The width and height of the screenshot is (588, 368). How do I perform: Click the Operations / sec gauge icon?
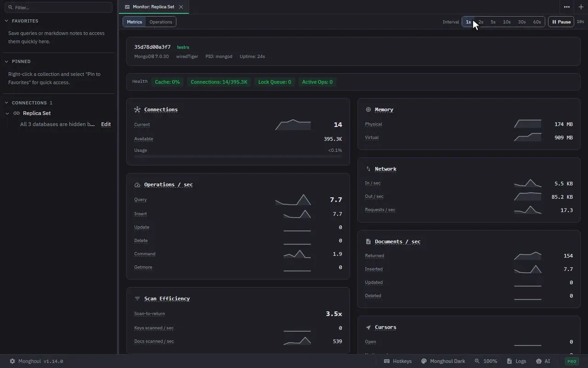coord(137,185)
